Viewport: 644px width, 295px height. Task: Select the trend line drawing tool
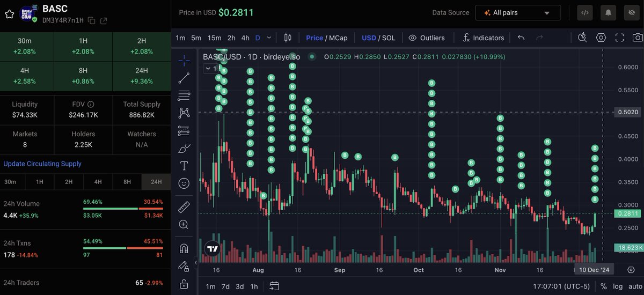[x=184, y=78]
